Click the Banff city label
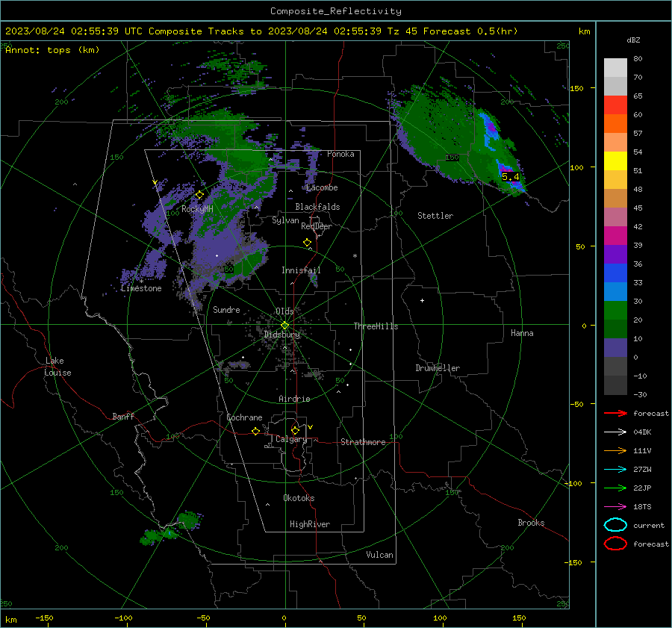Viewport: 672px width, 628px height. pos(123,417)
